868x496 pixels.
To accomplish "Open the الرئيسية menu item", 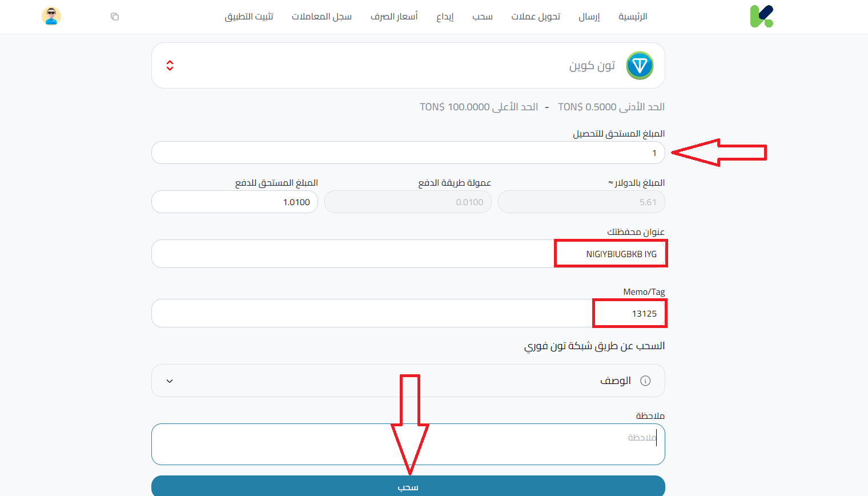I will [632, 17].
